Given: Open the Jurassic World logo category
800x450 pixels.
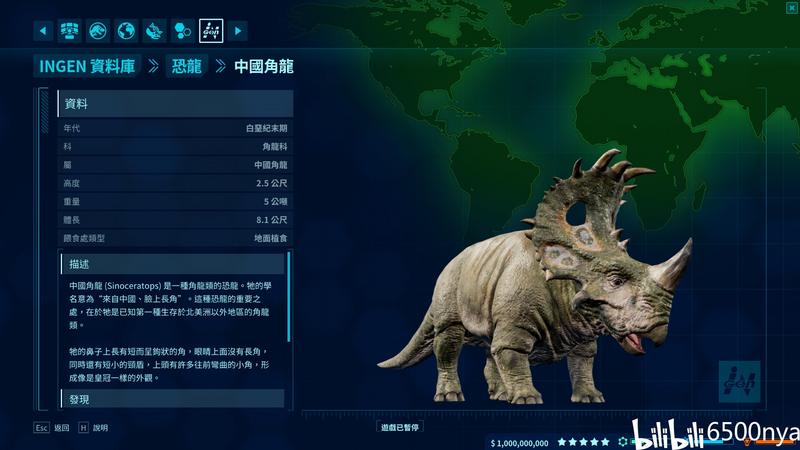Looking at the screenshot, I should 97,31.
